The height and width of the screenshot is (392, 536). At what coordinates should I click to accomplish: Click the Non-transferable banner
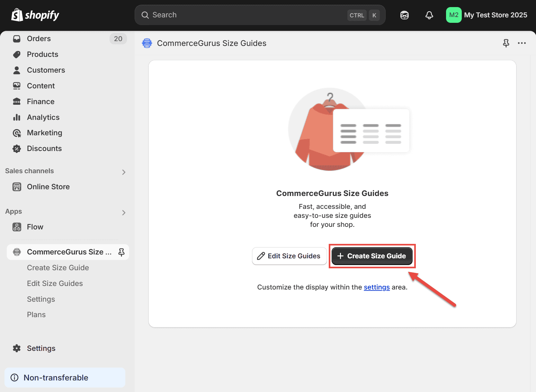(65, 378)
